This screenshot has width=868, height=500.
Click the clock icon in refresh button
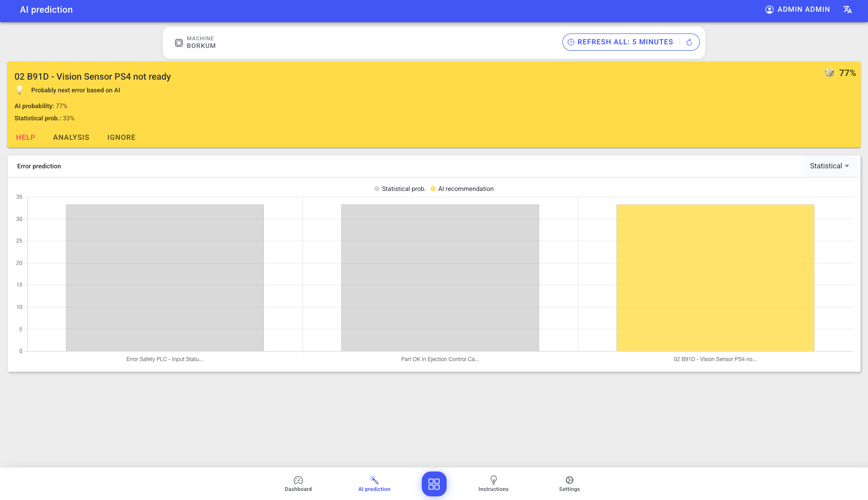pos(571,42)
